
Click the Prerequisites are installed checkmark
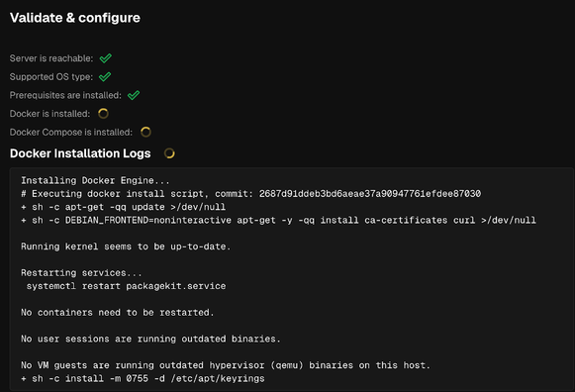click(x=134, y=95)
